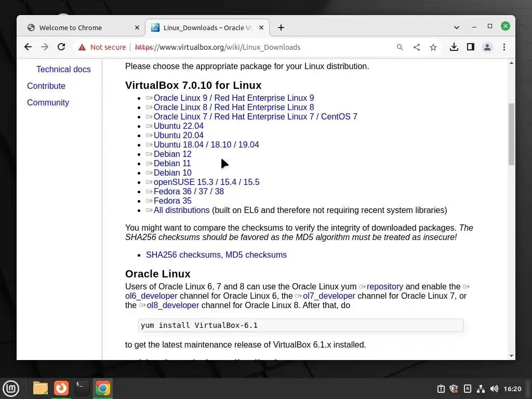
Task: Download the Ubuntu 22.04 package
Action: tap(179, 126)
